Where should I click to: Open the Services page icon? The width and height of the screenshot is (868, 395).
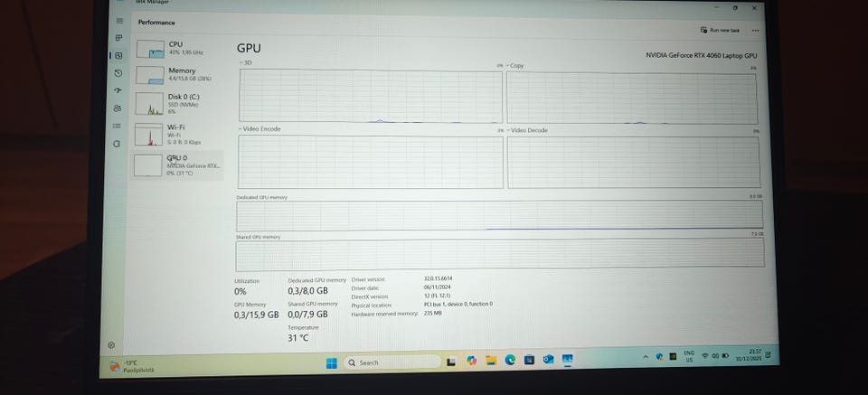(x=117, y=144)
